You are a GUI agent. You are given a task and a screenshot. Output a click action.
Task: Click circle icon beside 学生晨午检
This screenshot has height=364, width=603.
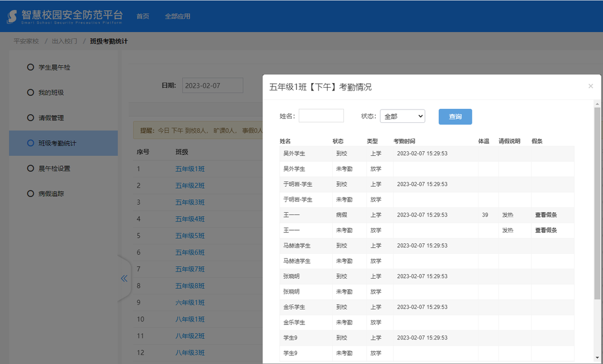30,67
